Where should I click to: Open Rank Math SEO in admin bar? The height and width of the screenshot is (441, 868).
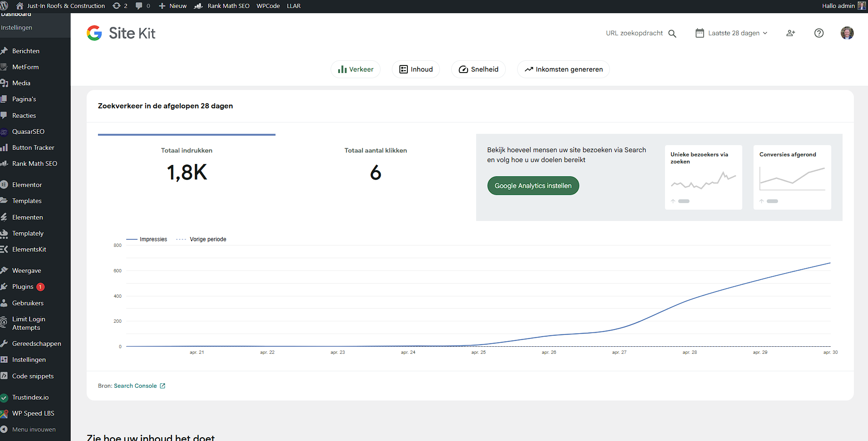click(x=222, y=6)
